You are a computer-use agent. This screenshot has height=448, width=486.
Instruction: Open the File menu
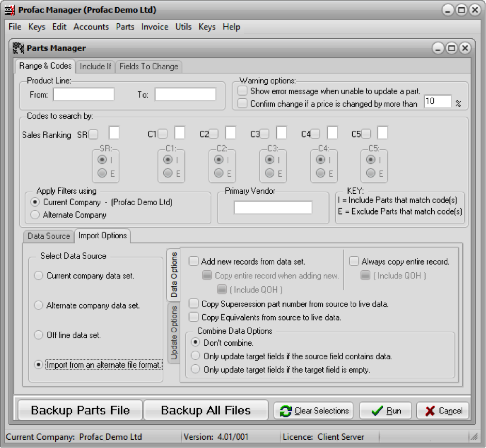click(x=15, y=27)
